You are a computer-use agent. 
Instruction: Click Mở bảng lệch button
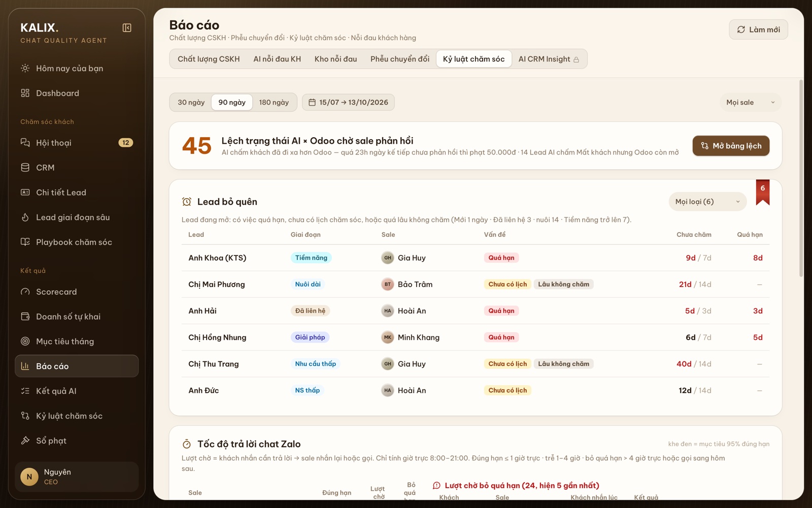tap(731, 146)
